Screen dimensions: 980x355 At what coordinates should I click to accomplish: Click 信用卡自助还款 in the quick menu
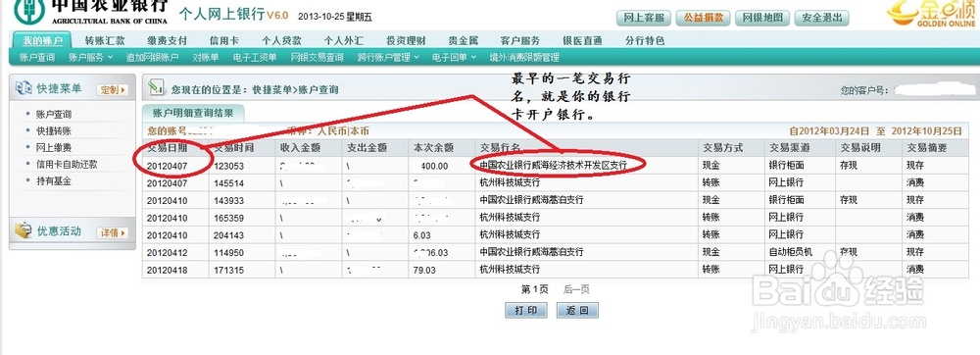[67, 165]
